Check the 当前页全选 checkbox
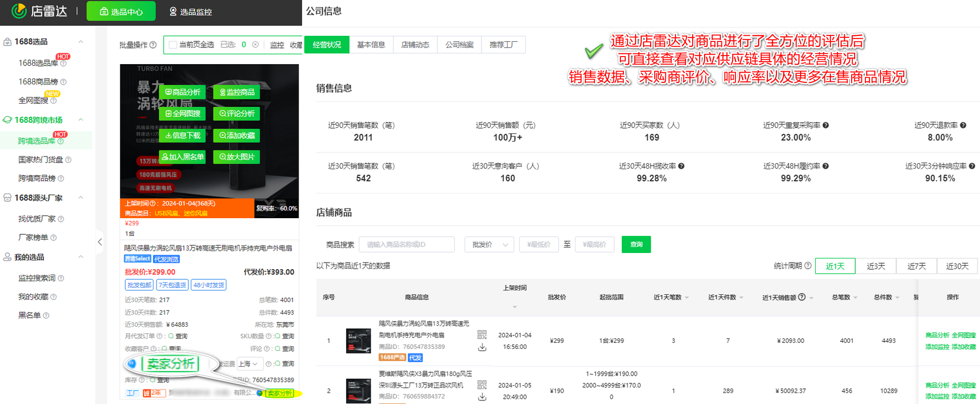This screenshot has height=404, width=980. click(x=173, y=45)
